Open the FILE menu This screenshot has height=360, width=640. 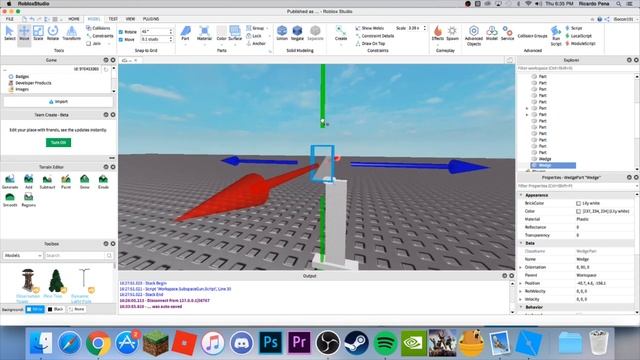[x=10, y=19]
